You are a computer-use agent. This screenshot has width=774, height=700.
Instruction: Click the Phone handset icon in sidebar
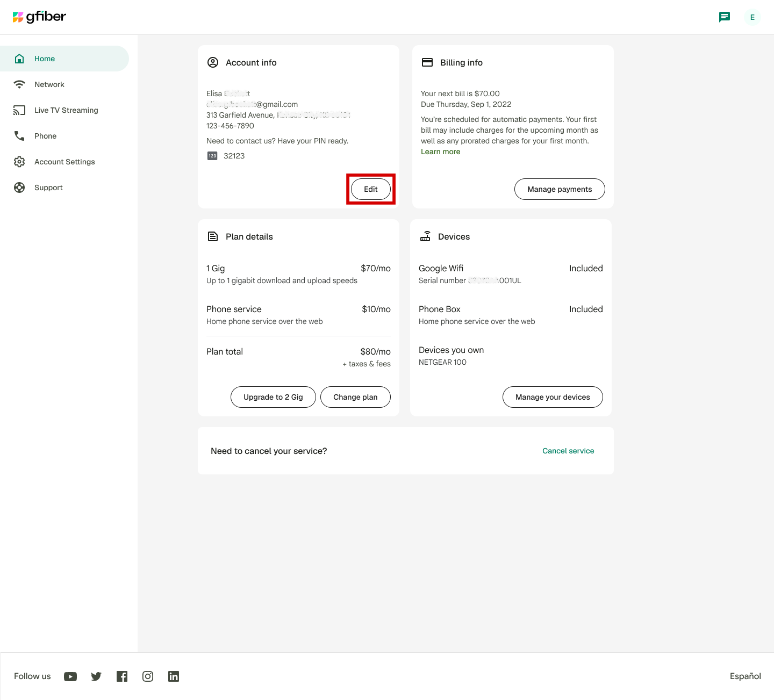tap(19, 136)
